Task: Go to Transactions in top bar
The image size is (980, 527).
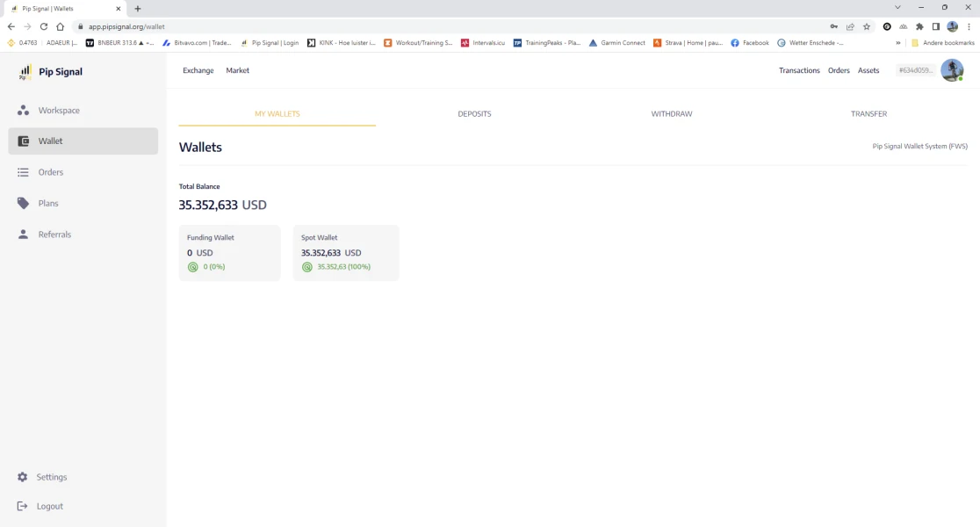Action: (799, 70)
